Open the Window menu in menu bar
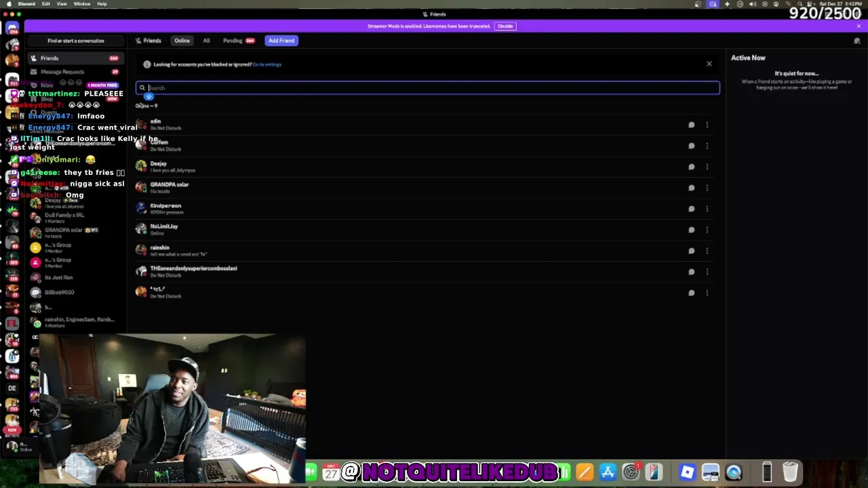The height and width of the screenshot is (488, 868). [82, 3]
